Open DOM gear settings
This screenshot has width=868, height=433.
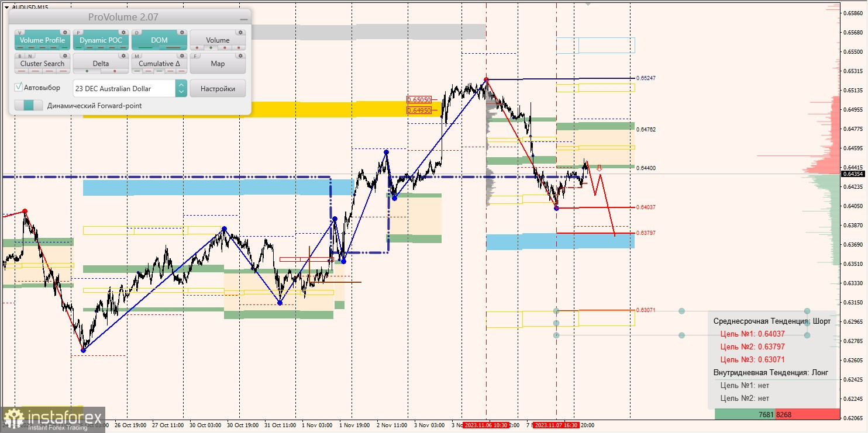(x=182, y=33)
